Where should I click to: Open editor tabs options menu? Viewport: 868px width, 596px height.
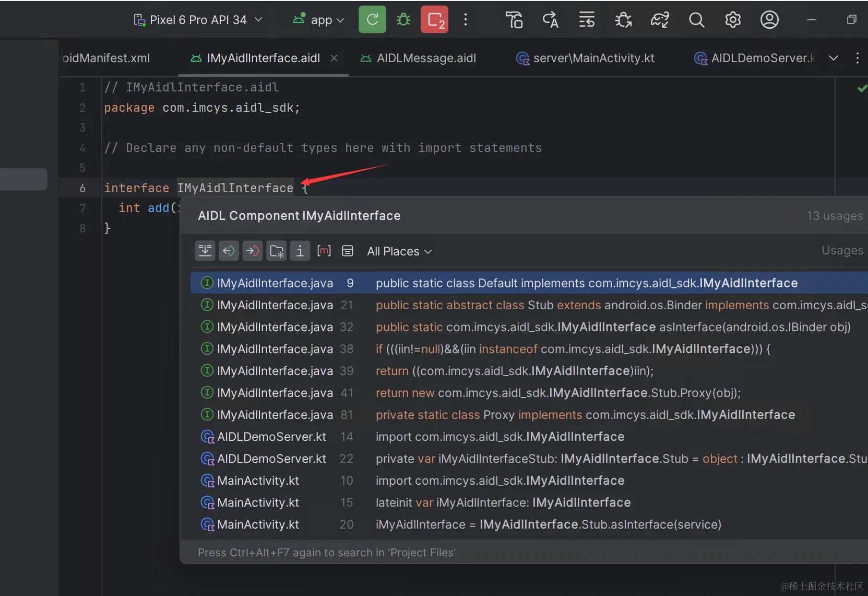click(858, 58)
